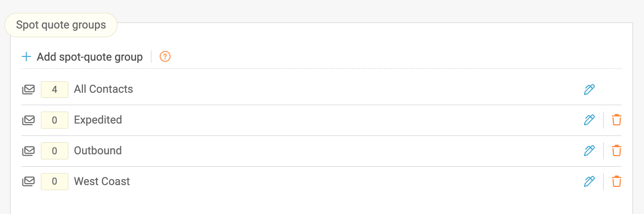The width and height of the screenshot is (644, 214).
Task: Click the Spot quote groups section label
Action: pyautogui.click(x=61, y=25)
